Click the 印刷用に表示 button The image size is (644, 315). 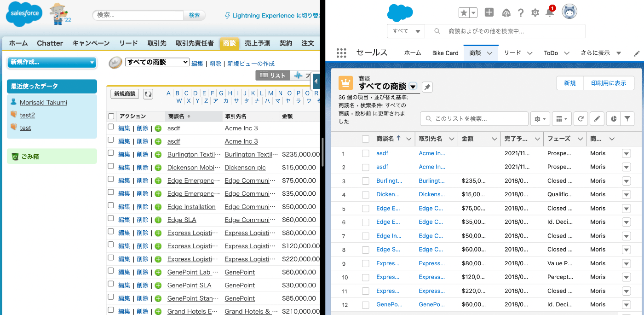(x=609, y=83)
